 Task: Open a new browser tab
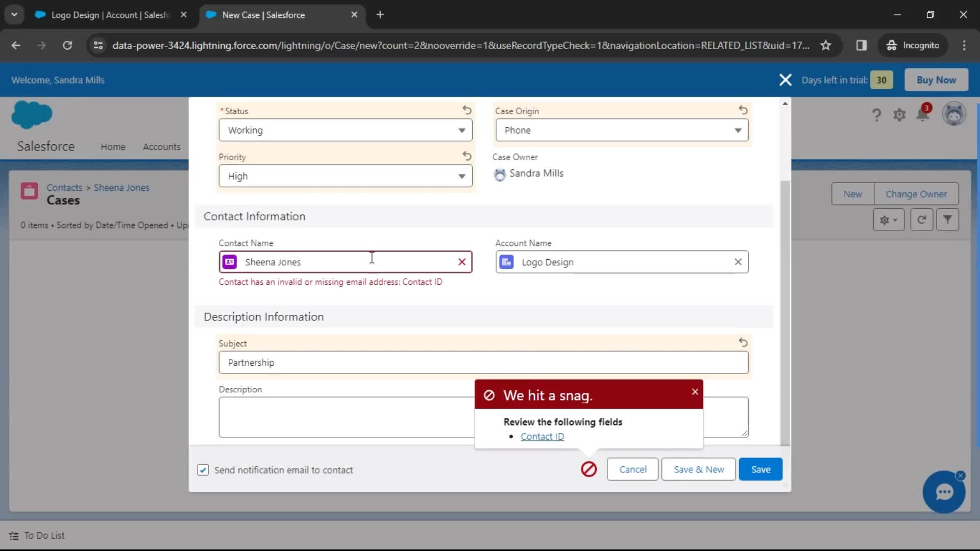point(380,15)
